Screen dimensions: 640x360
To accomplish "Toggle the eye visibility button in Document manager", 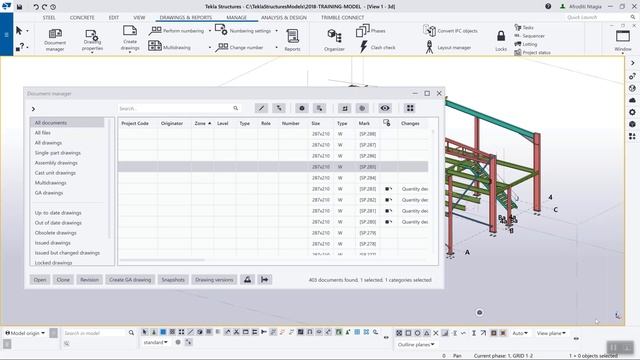I will 384,108.
